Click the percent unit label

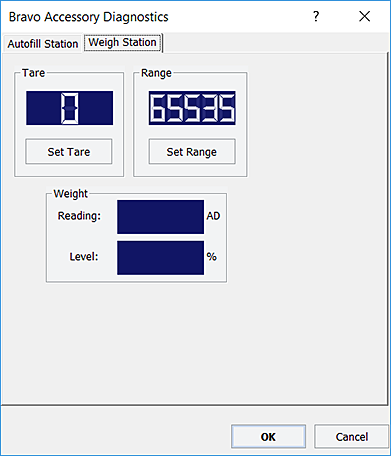click(212, 257)
